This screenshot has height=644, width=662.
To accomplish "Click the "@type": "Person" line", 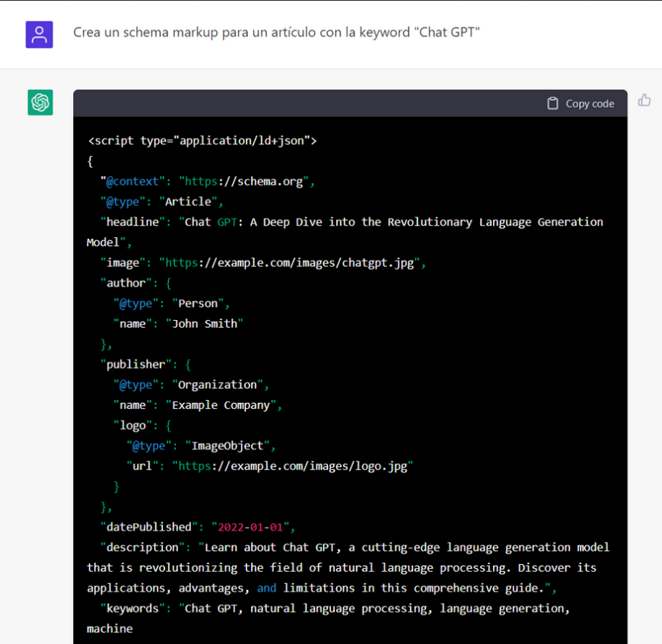I will coord(171,303).
